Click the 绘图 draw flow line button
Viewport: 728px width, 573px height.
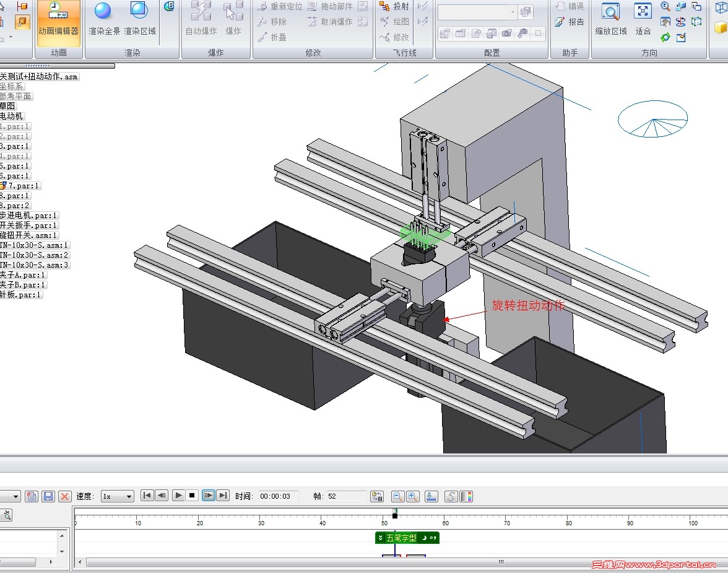[395, 22]
